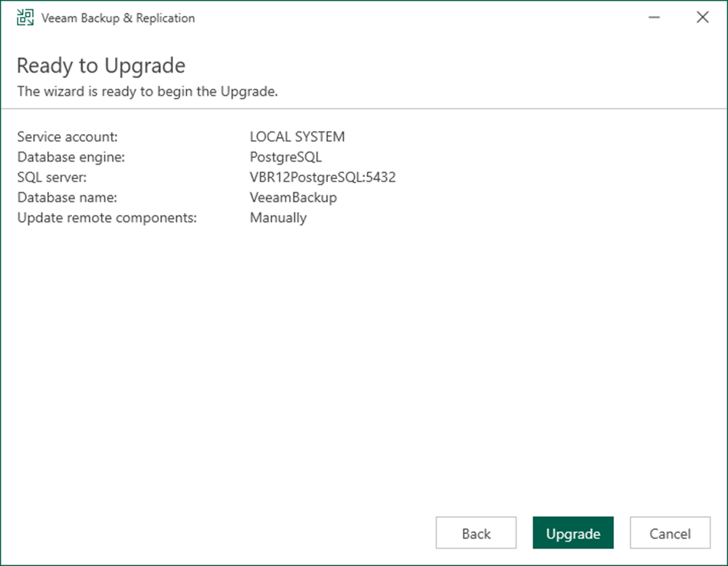Screen dimensions: 728x566
Task: Click the VBR12PostgreSQL:5432 server value
Action: (323, 178)
